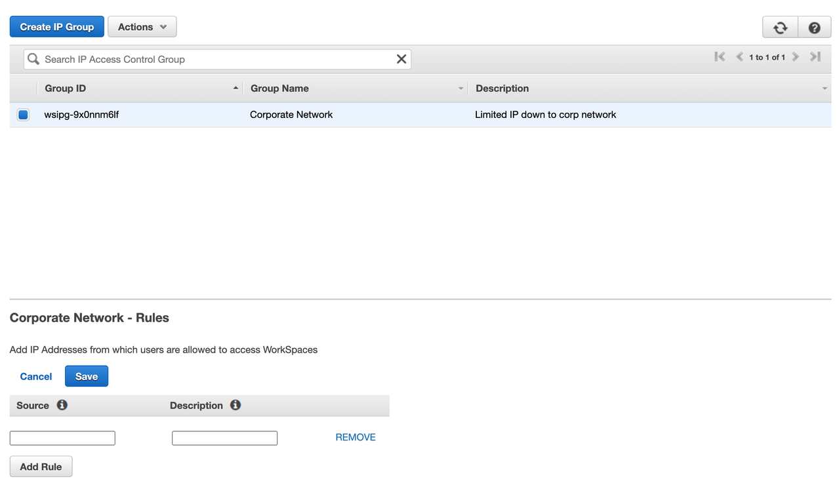
Task: Jump to last page using pagination icon
Action: pos(815,57)
